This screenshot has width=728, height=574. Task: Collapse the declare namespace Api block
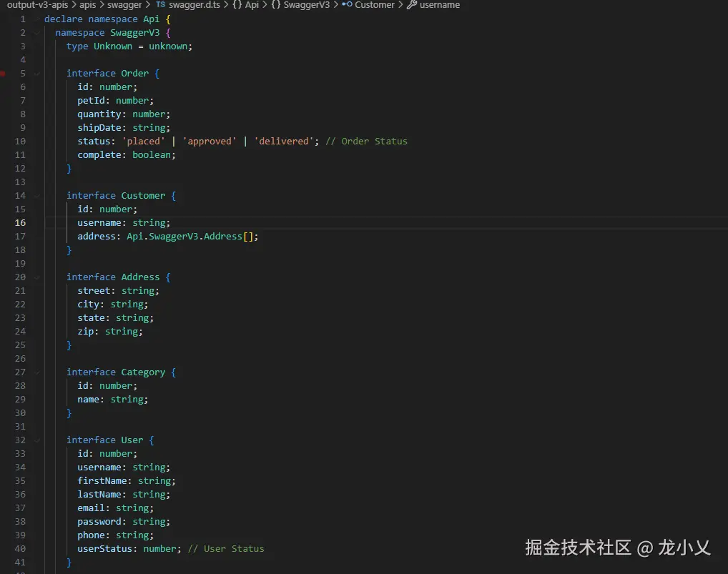36,19
